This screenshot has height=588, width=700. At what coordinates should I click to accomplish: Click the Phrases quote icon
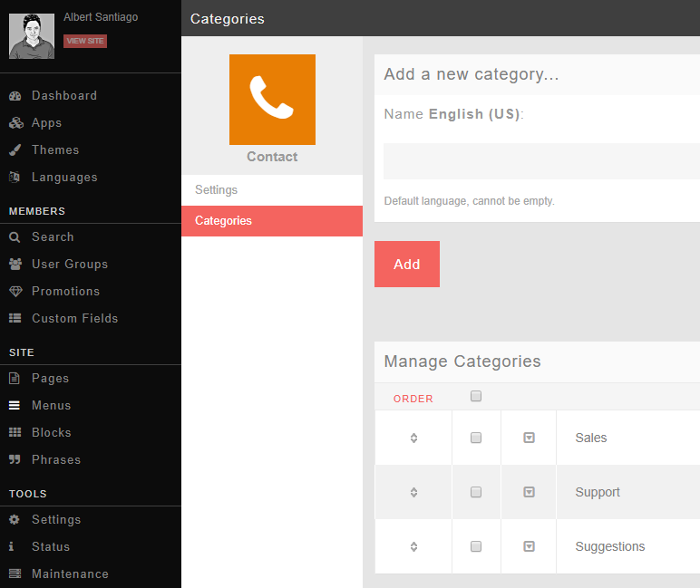click(x=15, y=460)
